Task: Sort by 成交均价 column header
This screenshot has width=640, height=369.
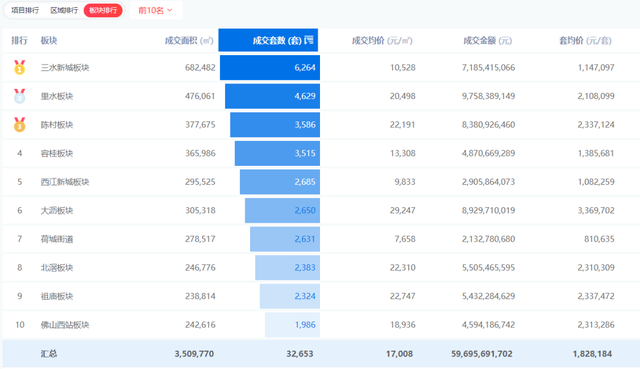Action: (x=382, y=40)
